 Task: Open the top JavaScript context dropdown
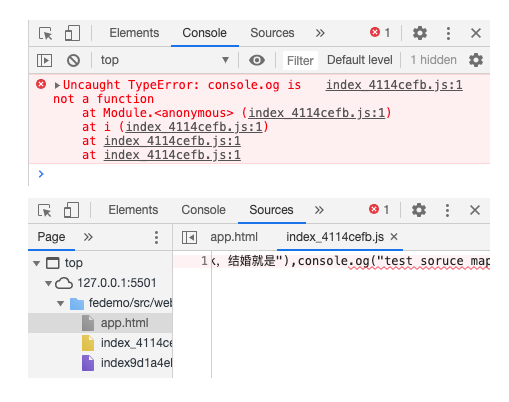point(165,60)
